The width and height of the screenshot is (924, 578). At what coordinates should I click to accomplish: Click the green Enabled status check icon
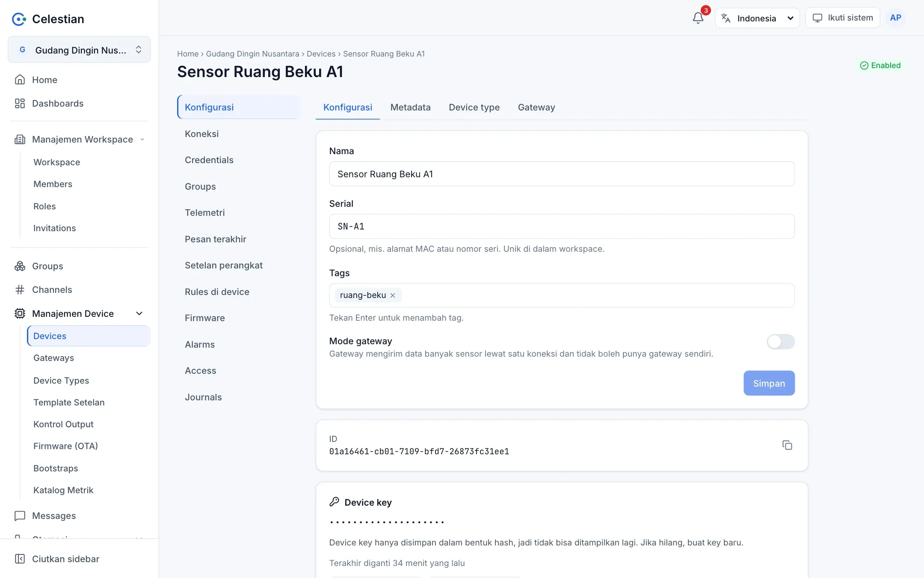coord(864,66)
